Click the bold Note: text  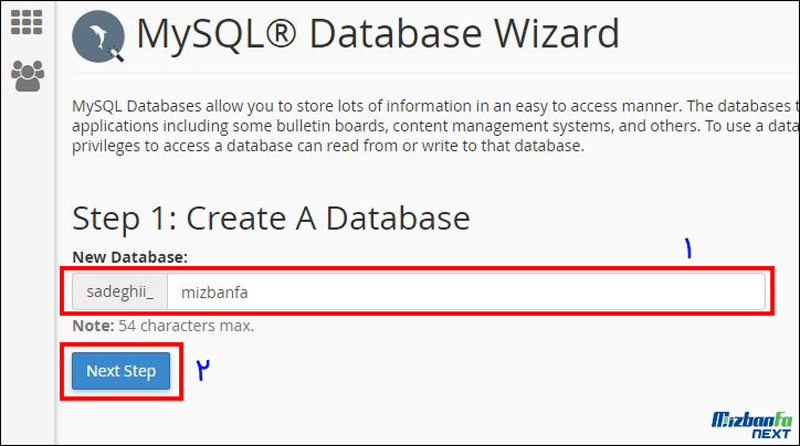[x=93, y=326]
